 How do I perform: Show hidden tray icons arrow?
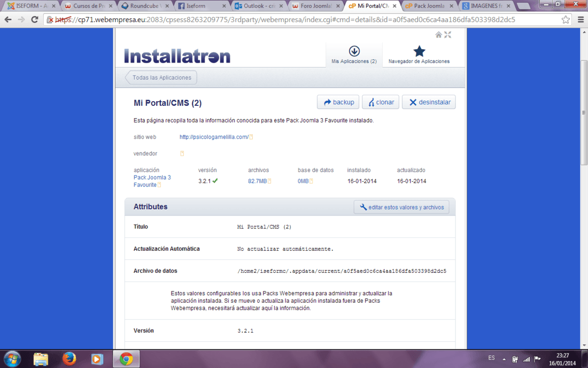504,359
